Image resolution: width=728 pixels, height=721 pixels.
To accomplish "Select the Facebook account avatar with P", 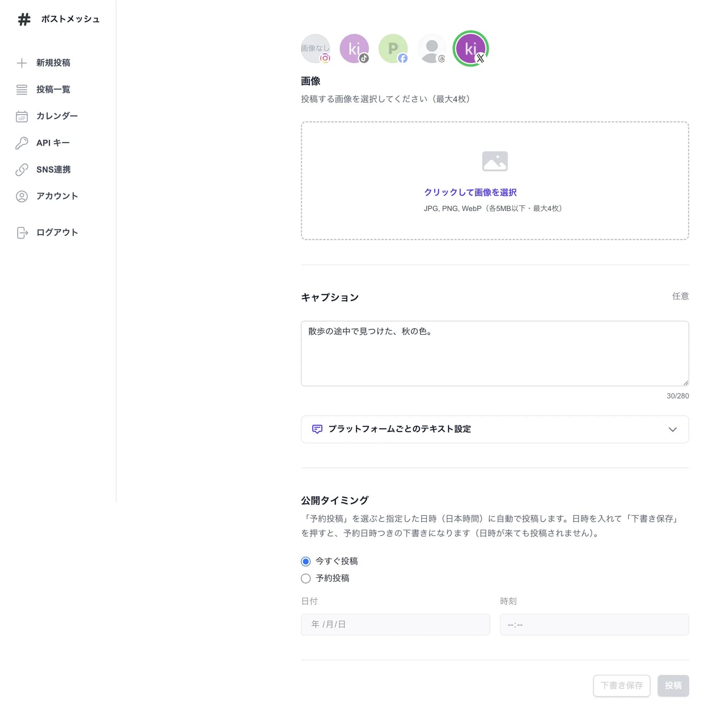I will [393, 48].
